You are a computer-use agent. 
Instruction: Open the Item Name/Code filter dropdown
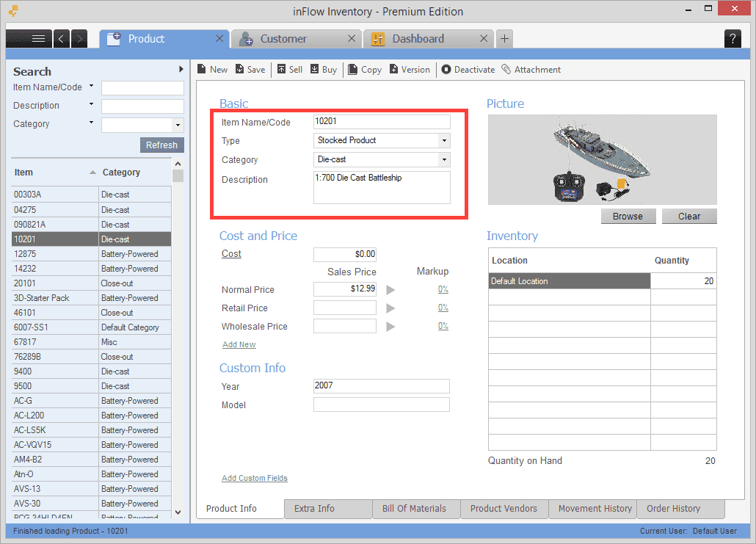click(x=91, y=86)
